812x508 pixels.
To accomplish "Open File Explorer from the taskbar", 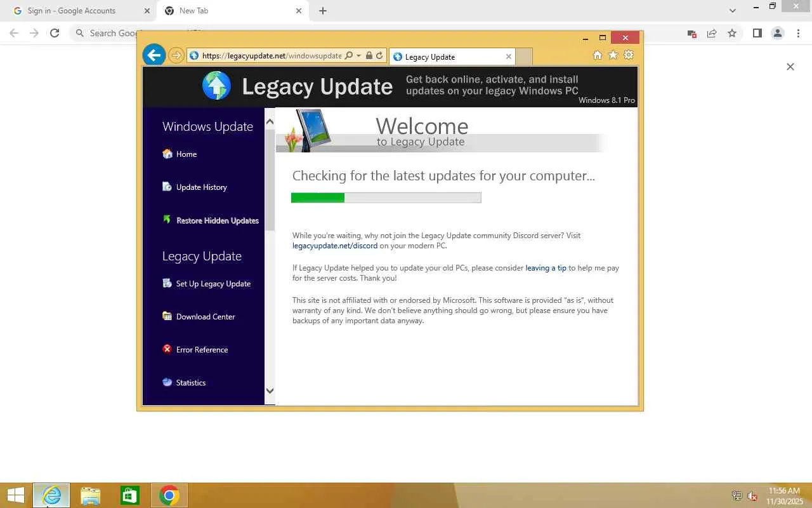I will pos(91,495).
